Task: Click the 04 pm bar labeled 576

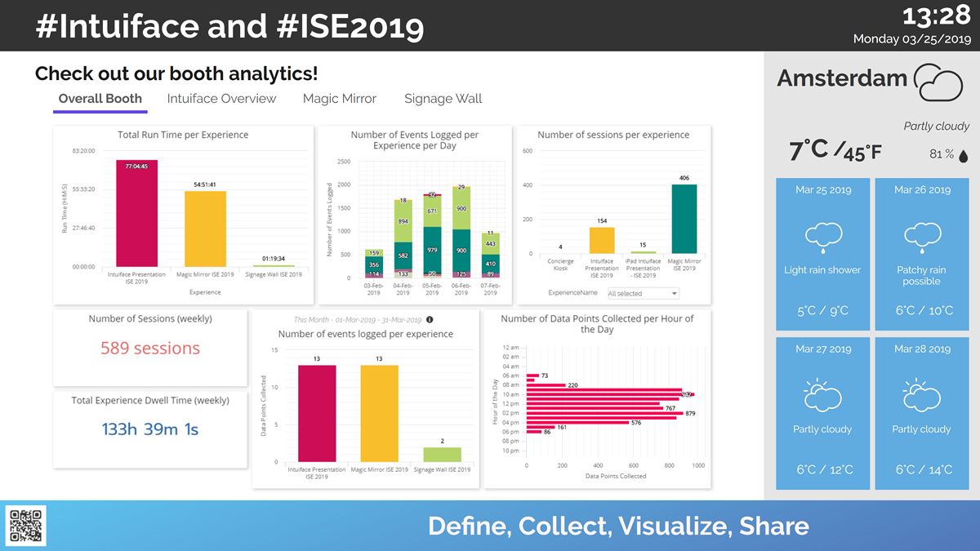Action: pyautogui.click(x=577, y=422)
